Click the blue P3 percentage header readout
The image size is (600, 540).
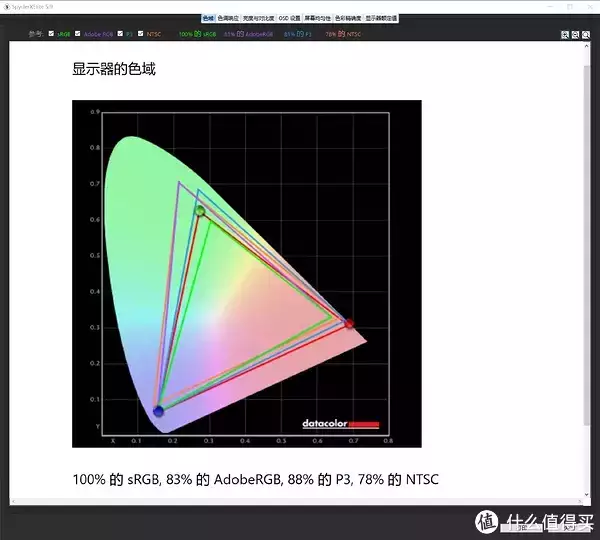click(297, 34)
